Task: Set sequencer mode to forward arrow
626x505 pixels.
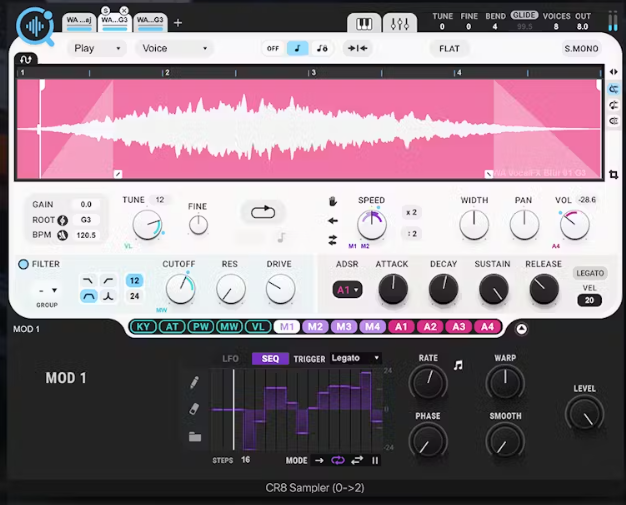Action: pos(319,461)
